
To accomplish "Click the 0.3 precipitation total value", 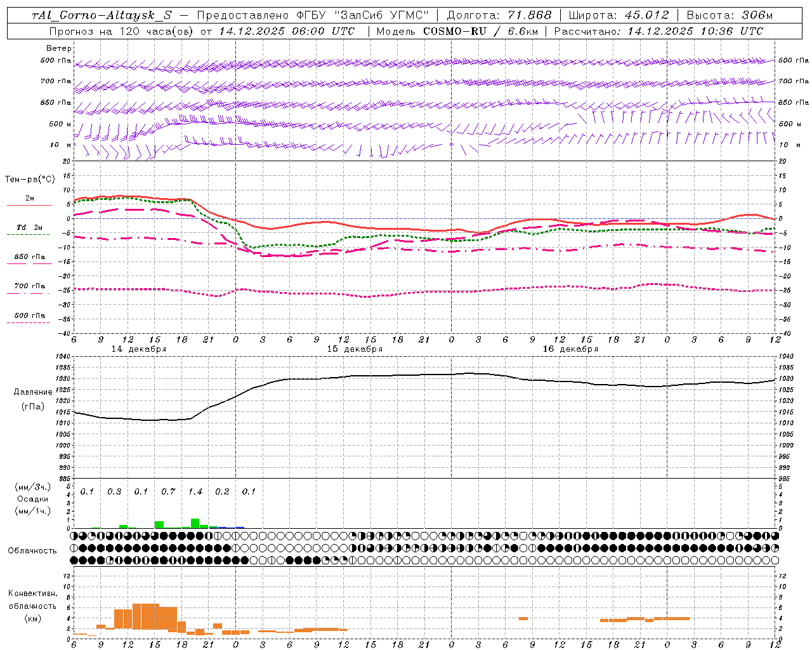I will coord(114,491).
